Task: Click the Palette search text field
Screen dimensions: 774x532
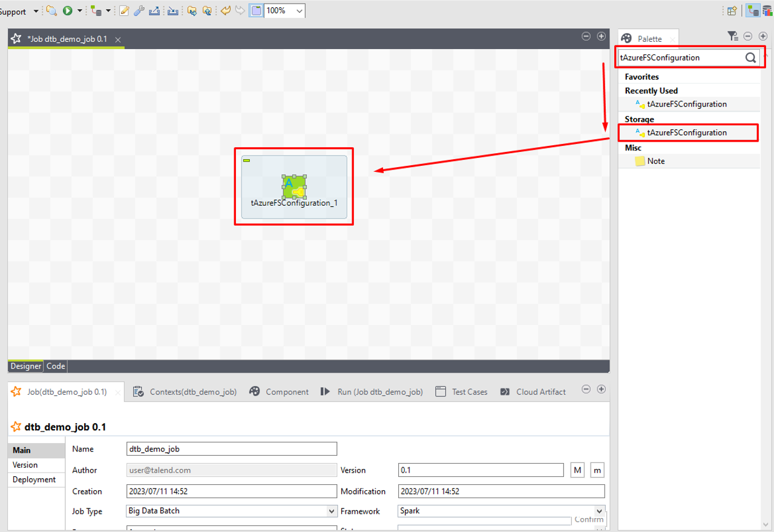Action: pyautogui.click(x=680, y=57)
